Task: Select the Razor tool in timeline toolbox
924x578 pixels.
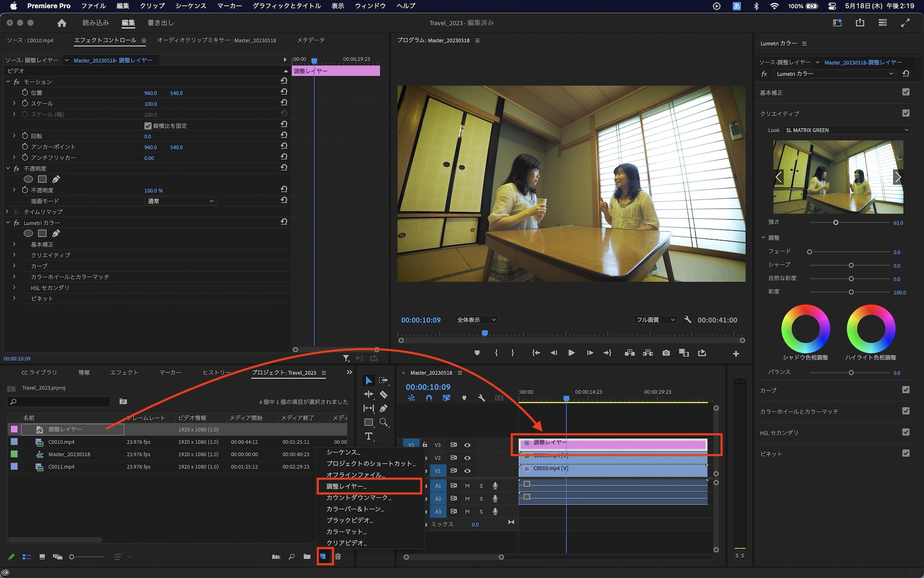Action: pos(383,394)
